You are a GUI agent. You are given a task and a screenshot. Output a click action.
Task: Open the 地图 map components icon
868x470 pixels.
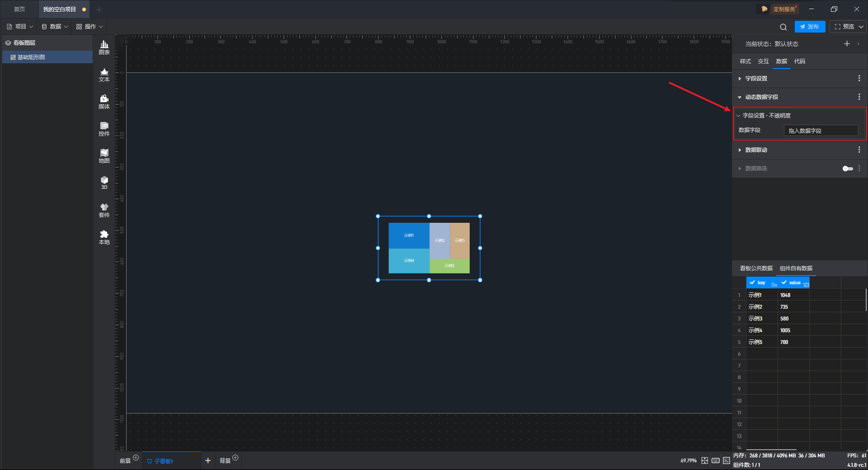(104, 156)
